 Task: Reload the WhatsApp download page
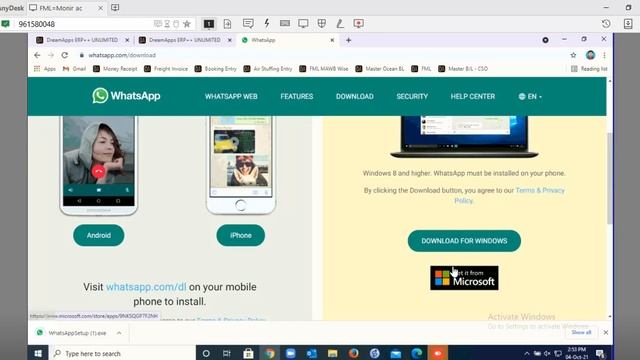click(64, 55)
